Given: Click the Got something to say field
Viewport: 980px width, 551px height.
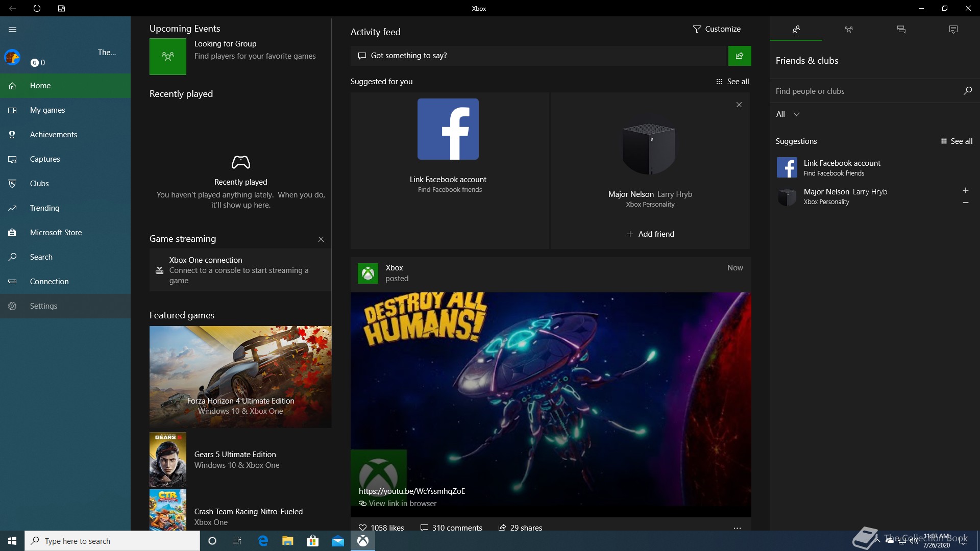Looking at the screenshot, I should (538, 56).
